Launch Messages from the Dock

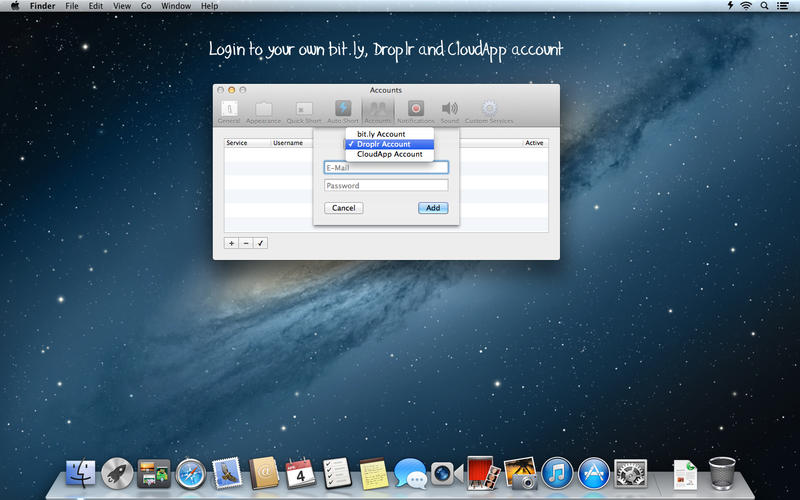click(x=410, y=473)
